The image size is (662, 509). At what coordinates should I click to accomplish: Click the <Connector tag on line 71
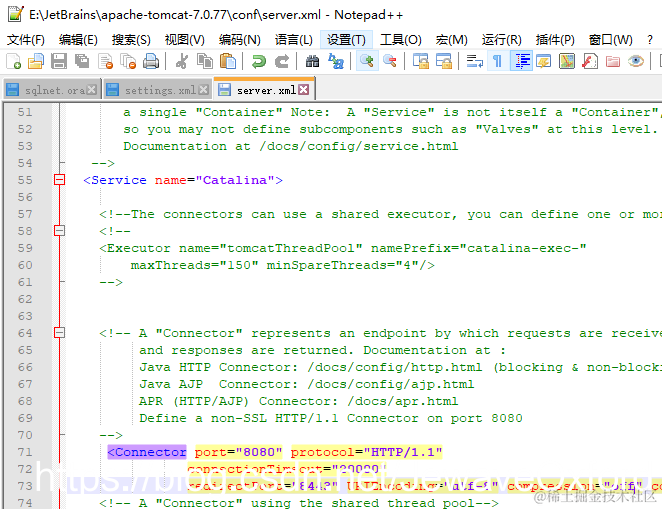pos(147,452)
